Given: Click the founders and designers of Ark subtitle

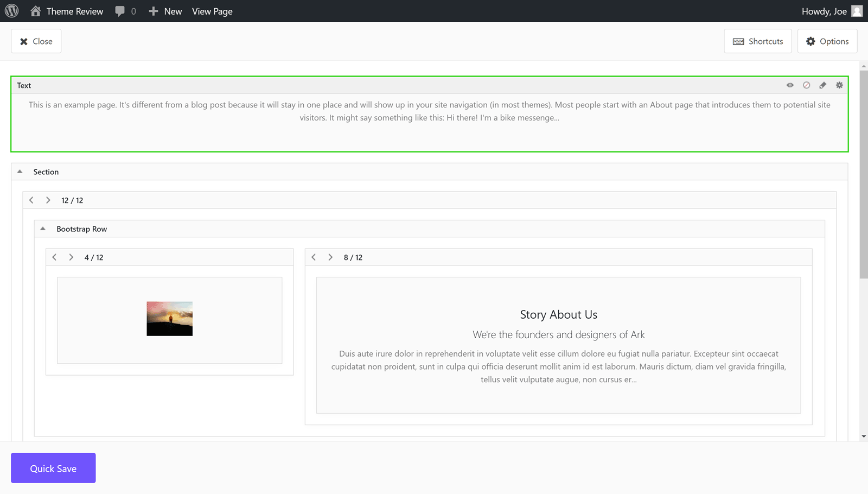Looking at the screenshot, I should point(559,335).
